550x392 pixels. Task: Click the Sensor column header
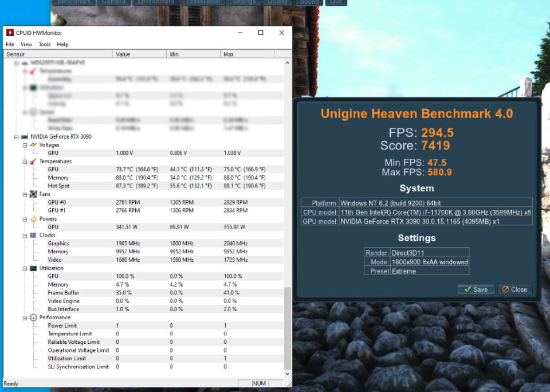click(x=58, y=54)
